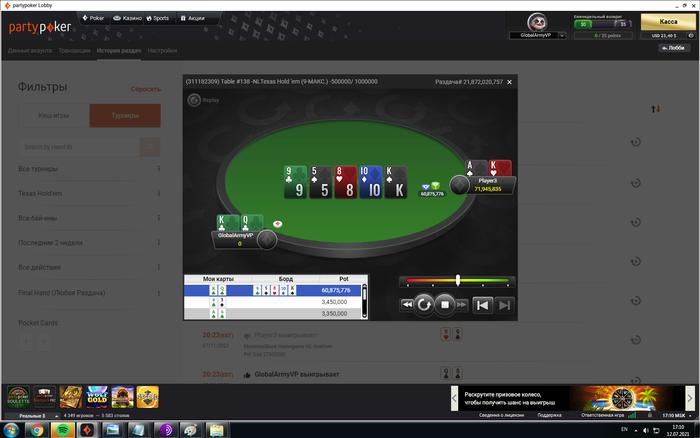Open the Казино section tab

127,18
